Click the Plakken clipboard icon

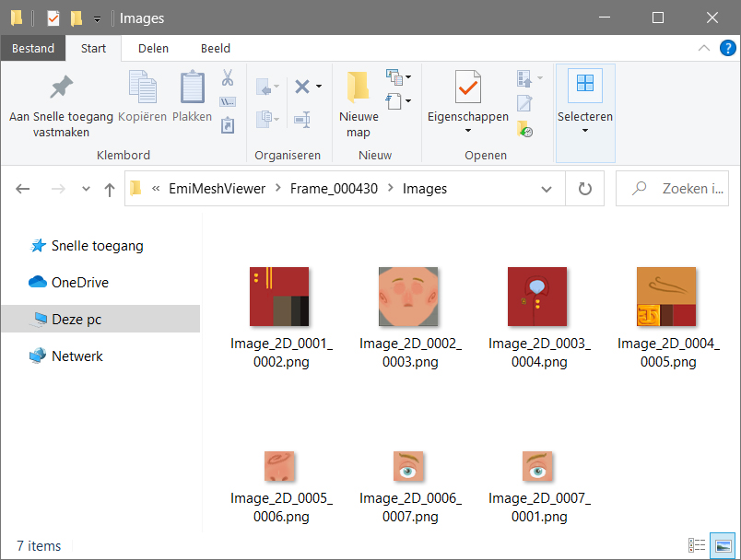click(x=193, y=87)
